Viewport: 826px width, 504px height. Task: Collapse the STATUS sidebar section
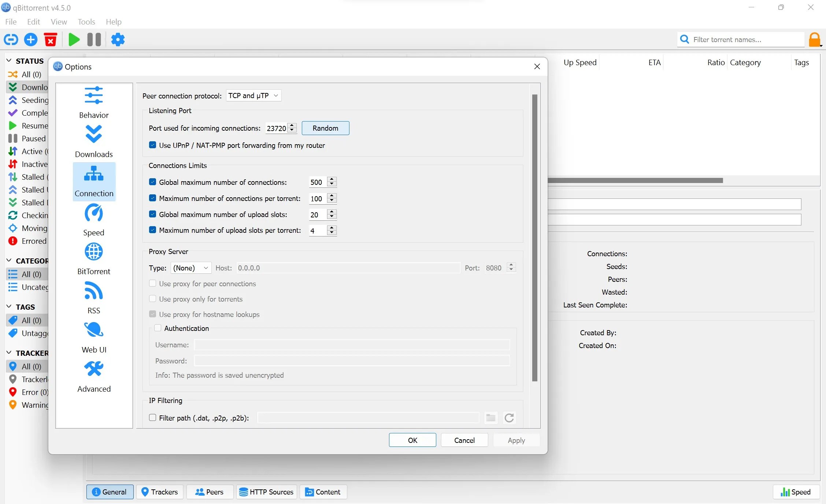click(9, 60)
